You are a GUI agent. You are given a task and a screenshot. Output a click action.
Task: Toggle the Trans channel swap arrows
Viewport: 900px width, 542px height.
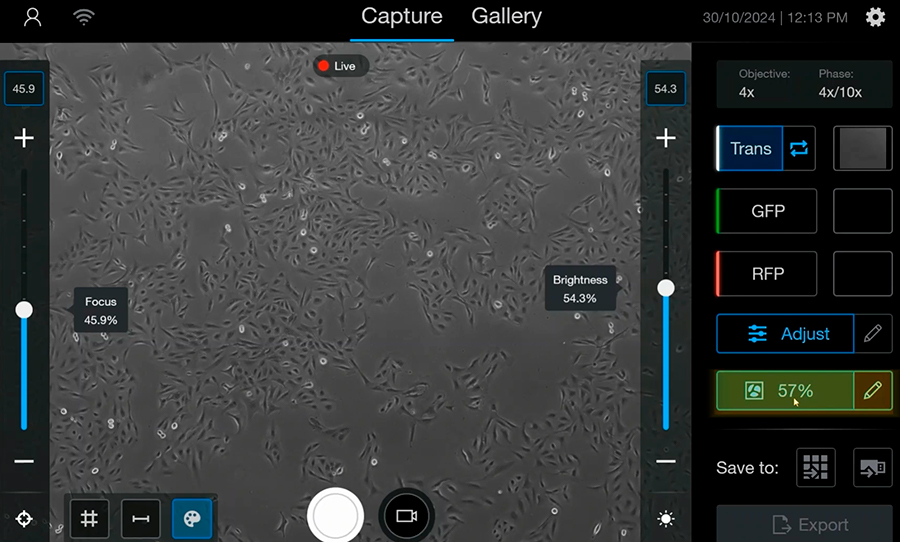point(799,149)
